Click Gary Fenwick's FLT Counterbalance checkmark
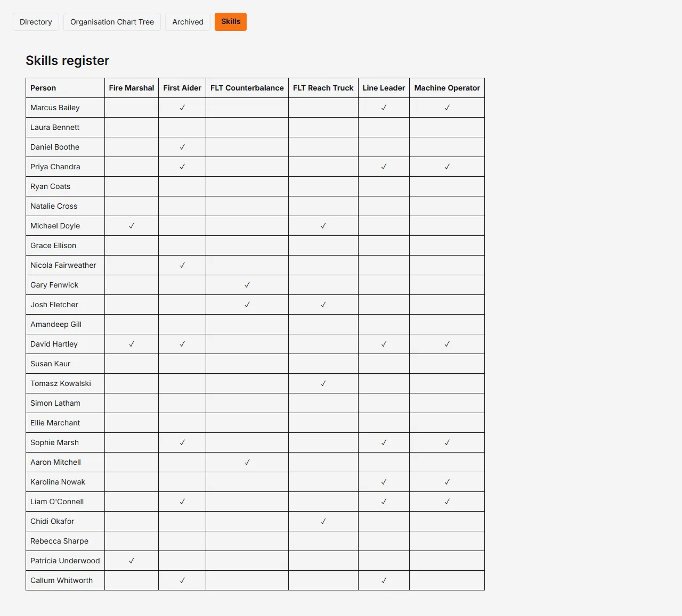This screenshot has height=616, width=682. (x=247, y=285)
